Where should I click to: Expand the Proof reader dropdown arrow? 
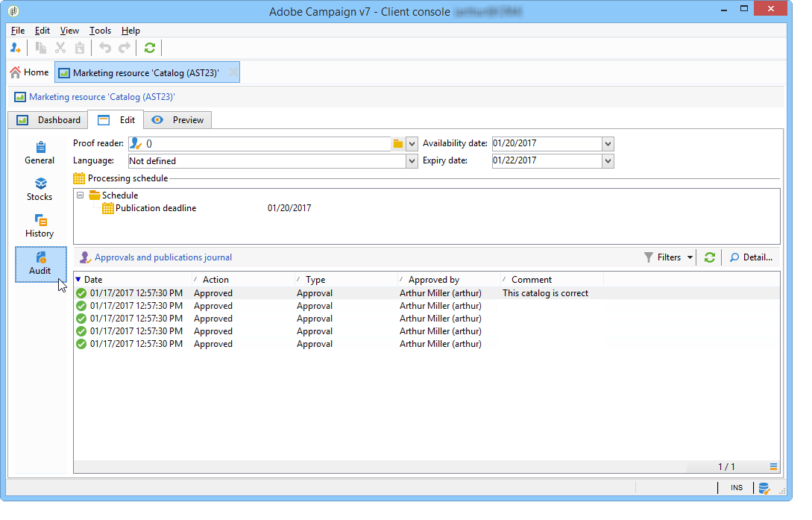pos(411,144)
